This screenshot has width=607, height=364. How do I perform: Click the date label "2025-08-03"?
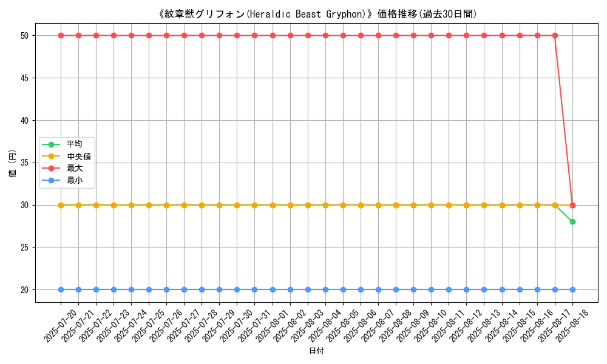point(307,326)
